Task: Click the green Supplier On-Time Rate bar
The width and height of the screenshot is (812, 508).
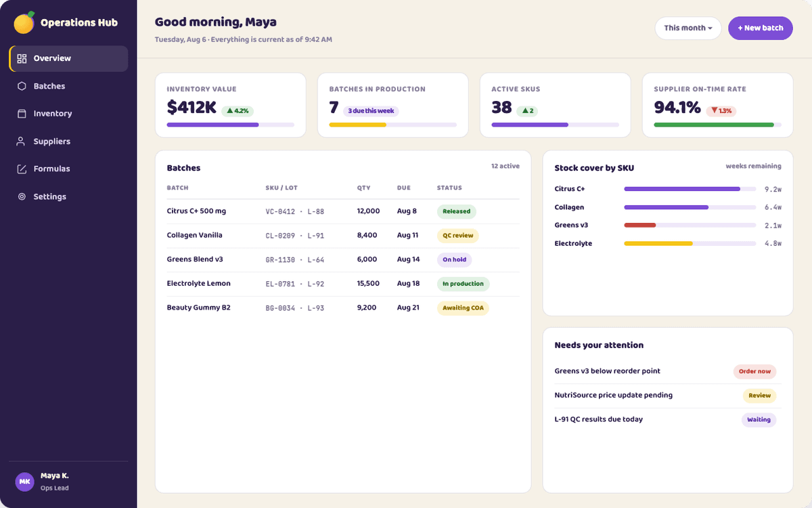Action: [x=714, y=125]
